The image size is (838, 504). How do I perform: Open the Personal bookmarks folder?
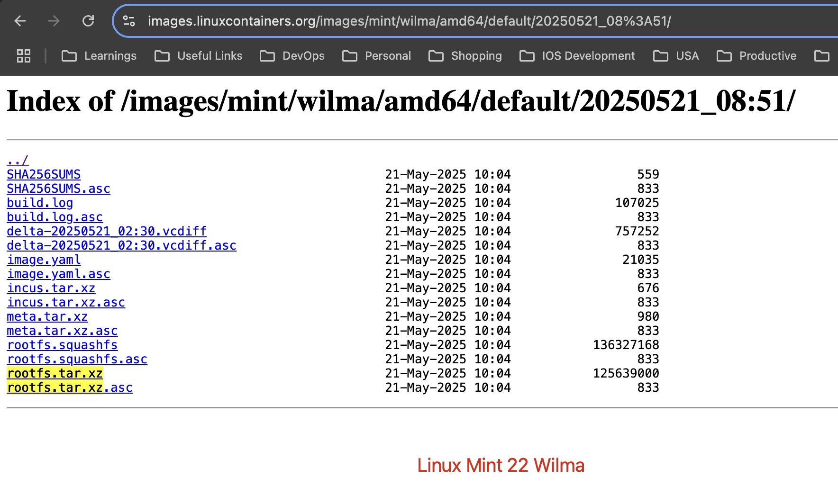coord(377,56)
